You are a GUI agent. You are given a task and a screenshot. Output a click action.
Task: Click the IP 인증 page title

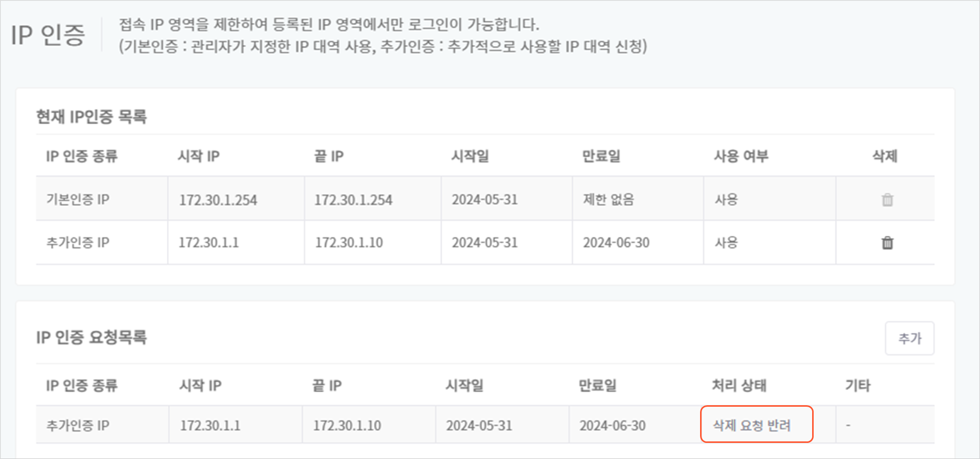[x=48, y=35]
